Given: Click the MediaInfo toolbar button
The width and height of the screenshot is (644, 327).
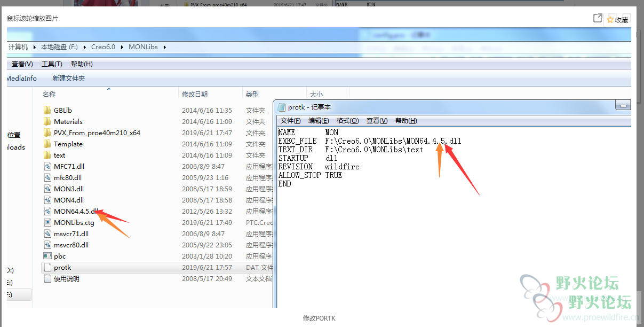Looking at the screenshot, I should (x=22, y=79).
